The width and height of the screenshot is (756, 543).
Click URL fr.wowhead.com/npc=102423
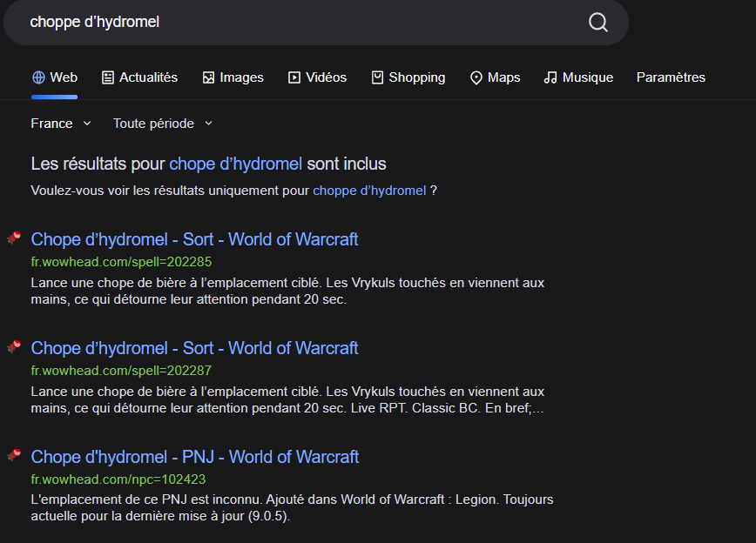[x=118, y=479]
